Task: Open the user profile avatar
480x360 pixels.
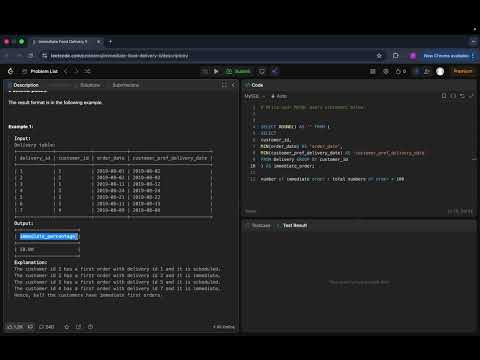Action: pos(440,71)
